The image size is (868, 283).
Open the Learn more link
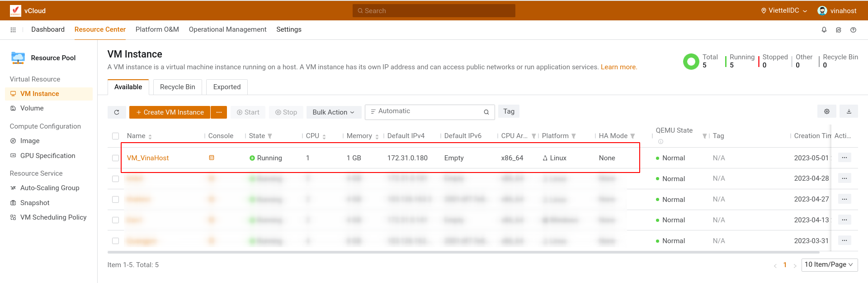tap(618, 67)
